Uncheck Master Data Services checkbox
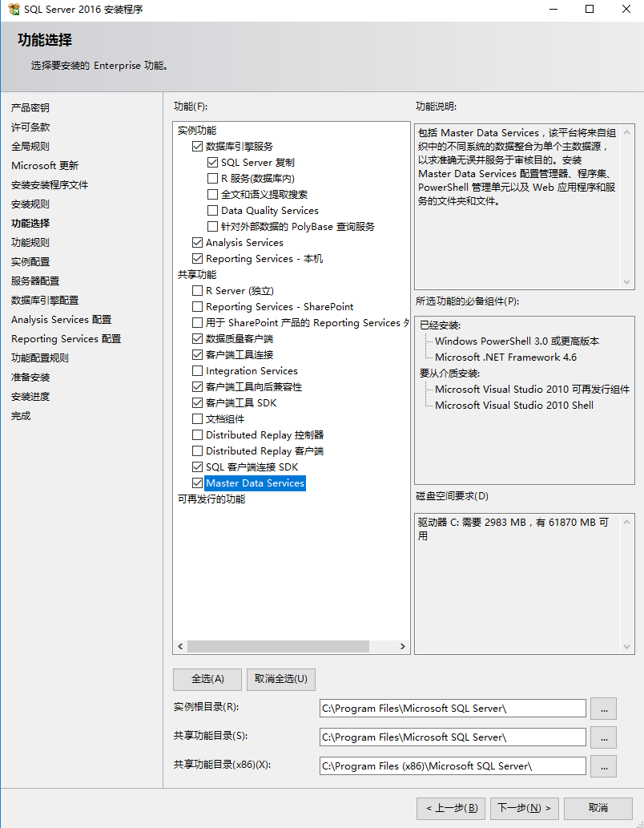Viewport: 644px width, 828px height. click(197, 483)
